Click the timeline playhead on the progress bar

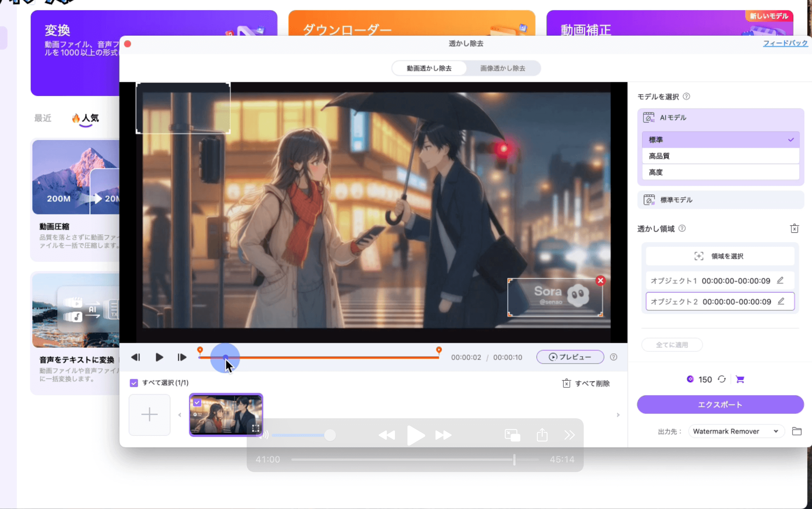click(226, 357)
